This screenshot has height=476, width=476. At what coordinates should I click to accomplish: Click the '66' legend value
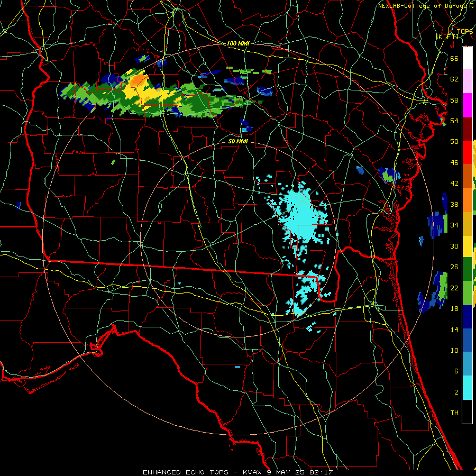tap(454, 58)
